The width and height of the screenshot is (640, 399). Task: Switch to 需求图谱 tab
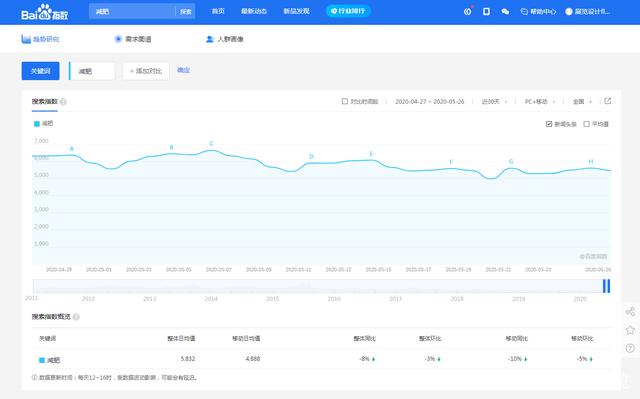point(133,39)
